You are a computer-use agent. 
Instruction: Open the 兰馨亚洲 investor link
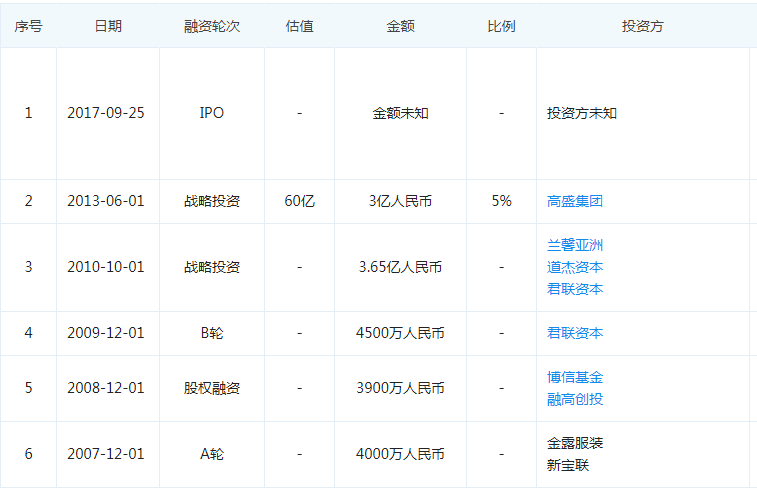pos(575,245)
